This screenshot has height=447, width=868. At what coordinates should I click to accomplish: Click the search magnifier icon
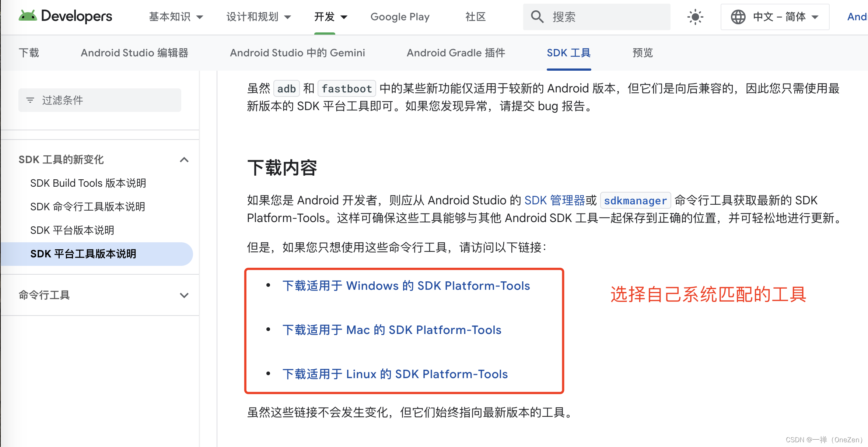tap(537, 17)
